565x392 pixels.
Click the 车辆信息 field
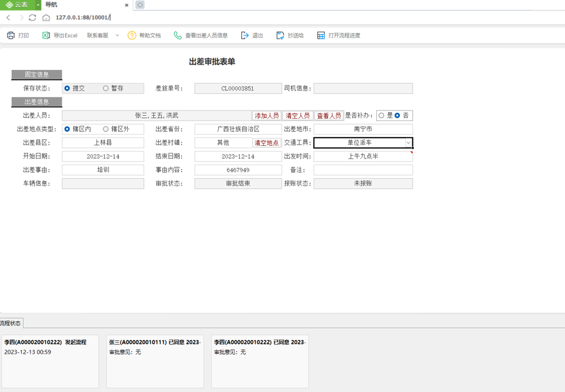point(103,183)
